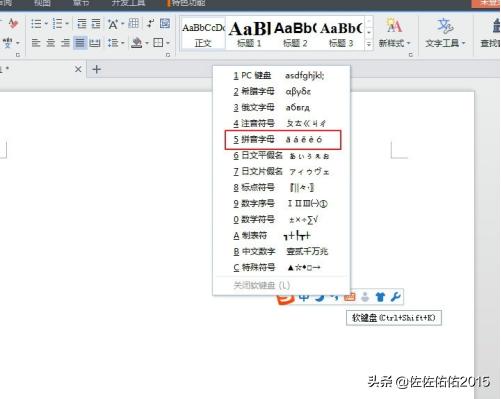The image size is (501, 399).
Task: Open the borders dropdown arrow
Action: 168,43
